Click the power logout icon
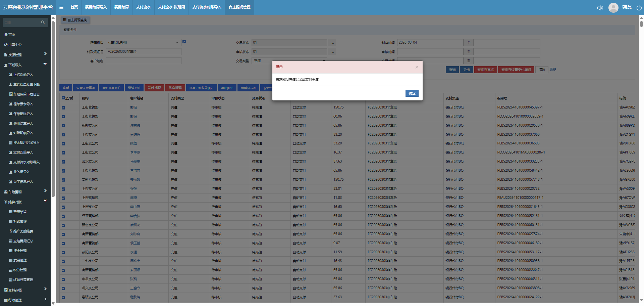Viewport: 644px width, 306px height. (639, 8)
